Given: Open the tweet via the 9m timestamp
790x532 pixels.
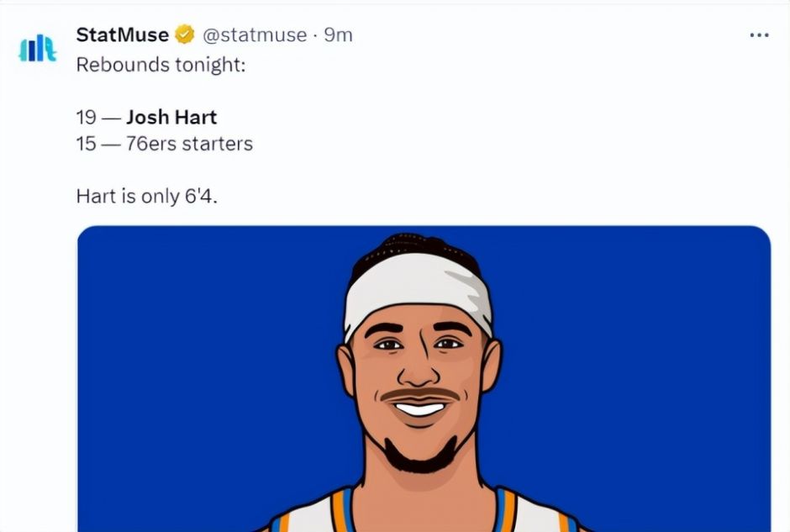Looking at the screenshot, I should pos(338,34).
